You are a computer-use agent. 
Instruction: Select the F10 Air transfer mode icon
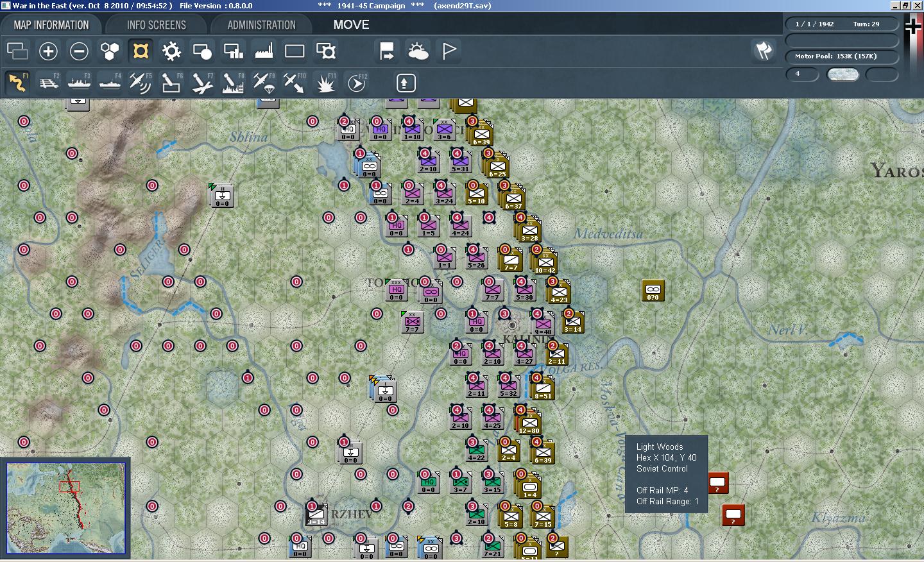coord(295,83)
